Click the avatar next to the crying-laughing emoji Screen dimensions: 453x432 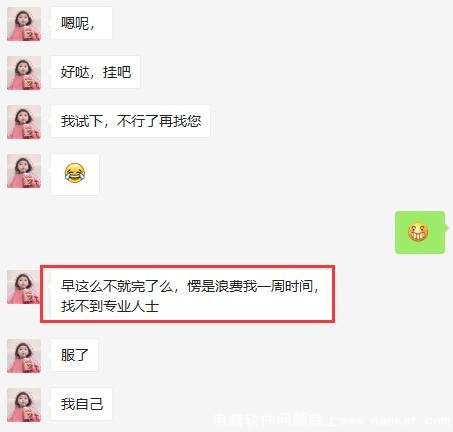pyautogui.click(x=24, y=171)
